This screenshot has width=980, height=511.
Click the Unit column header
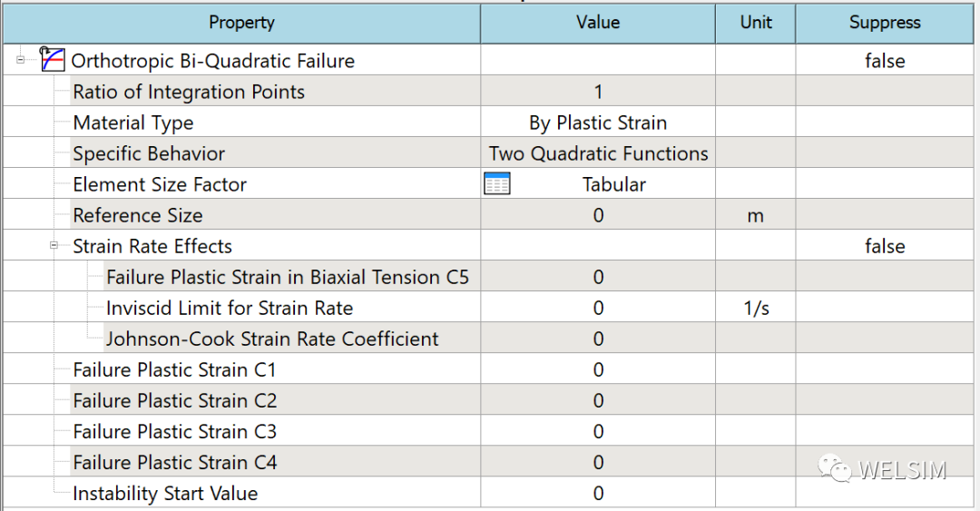click(756, 23)
